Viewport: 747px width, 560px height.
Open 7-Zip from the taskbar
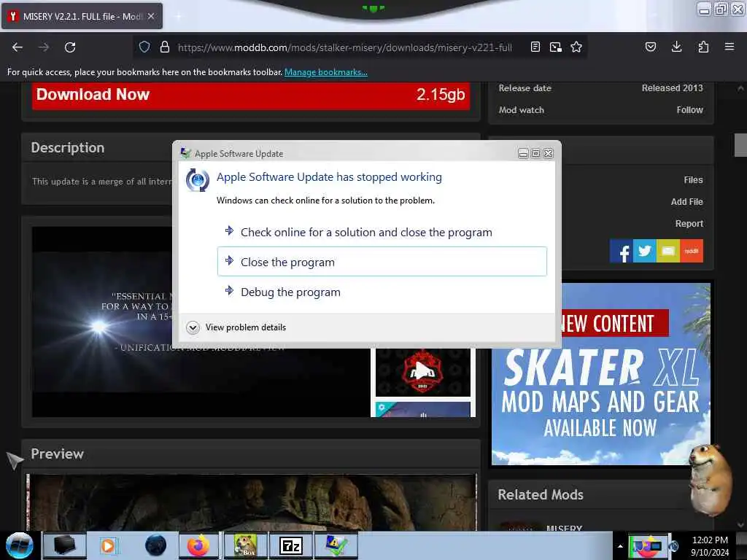coord(290,545)
